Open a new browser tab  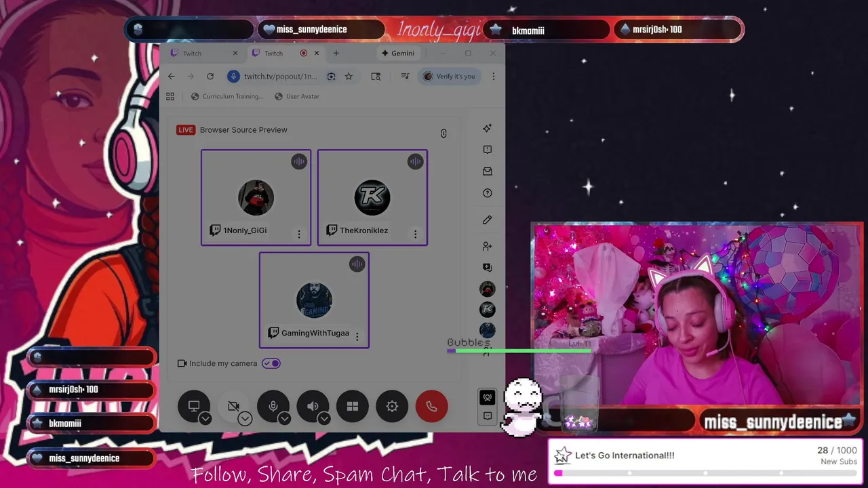pyautogui.click(x=336, y=53)
